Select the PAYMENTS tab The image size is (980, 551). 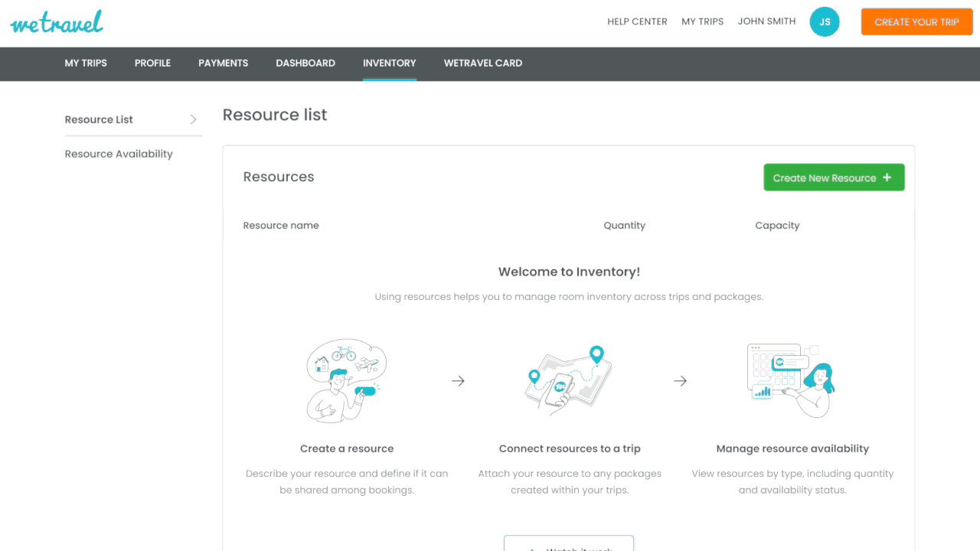coord(223,64)
